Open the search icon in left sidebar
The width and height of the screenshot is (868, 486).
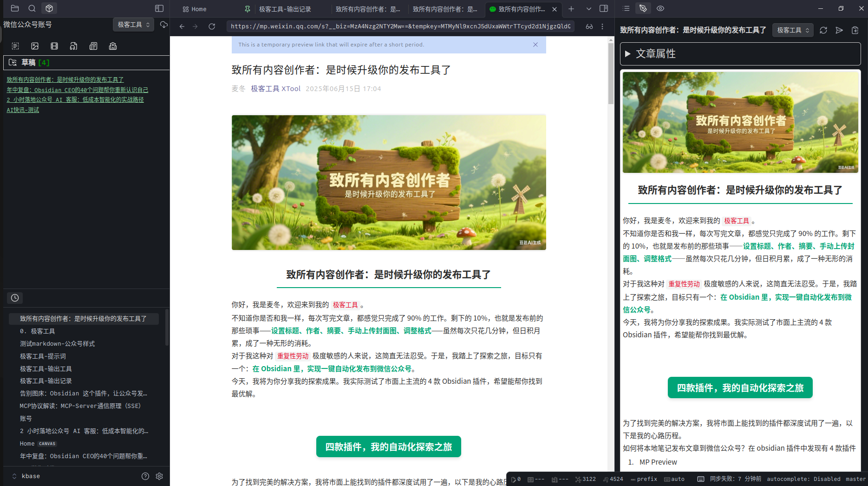[x=32, y=8]
